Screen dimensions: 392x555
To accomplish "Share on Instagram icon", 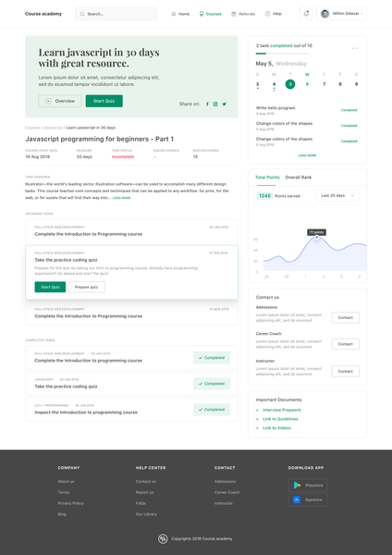I will point(215,104).
